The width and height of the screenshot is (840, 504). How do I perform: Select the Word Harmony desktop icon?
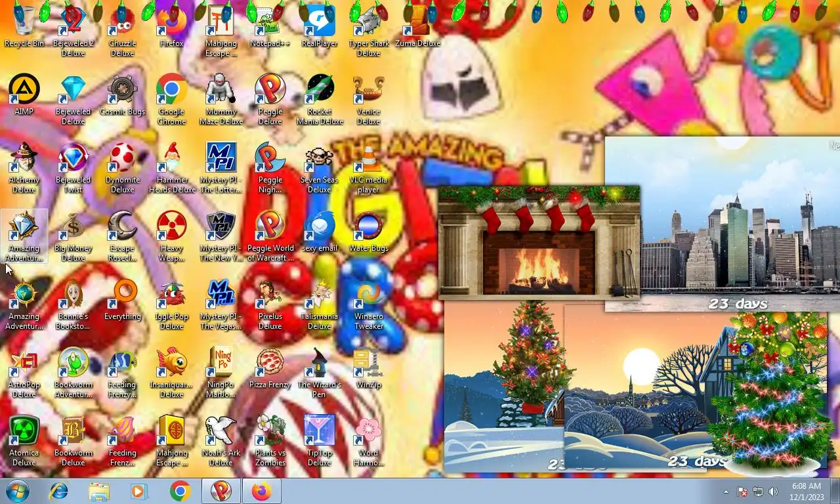(369, 441)
